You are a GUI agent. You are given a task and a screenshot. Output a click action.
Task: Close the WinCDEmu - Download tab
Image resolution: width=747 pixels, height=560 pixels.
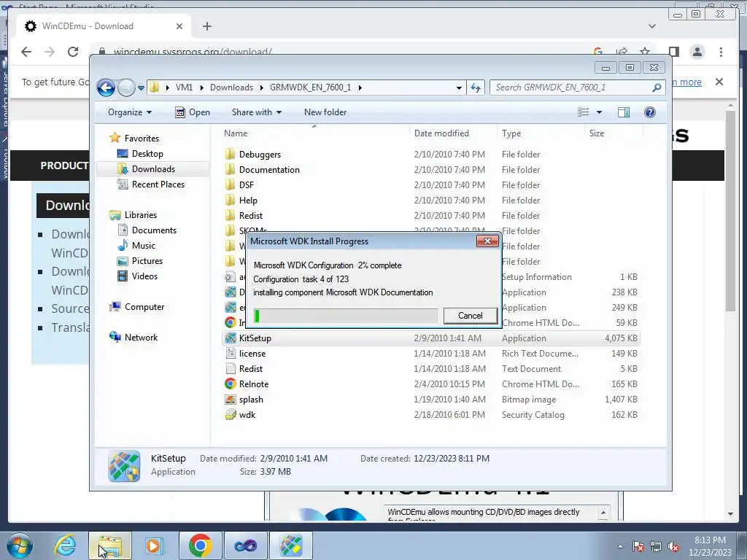pyautogui.click(x=179, y=26)
